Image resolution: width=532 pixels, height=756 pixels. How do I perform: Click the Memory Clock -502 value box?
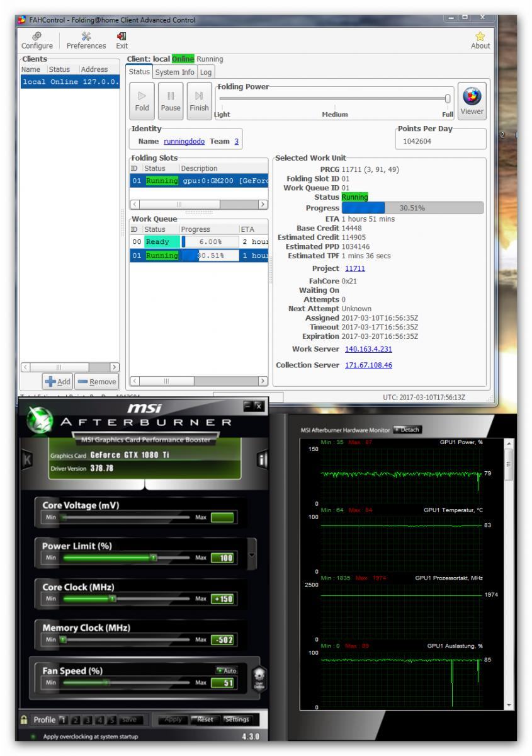tap(222, 640)
